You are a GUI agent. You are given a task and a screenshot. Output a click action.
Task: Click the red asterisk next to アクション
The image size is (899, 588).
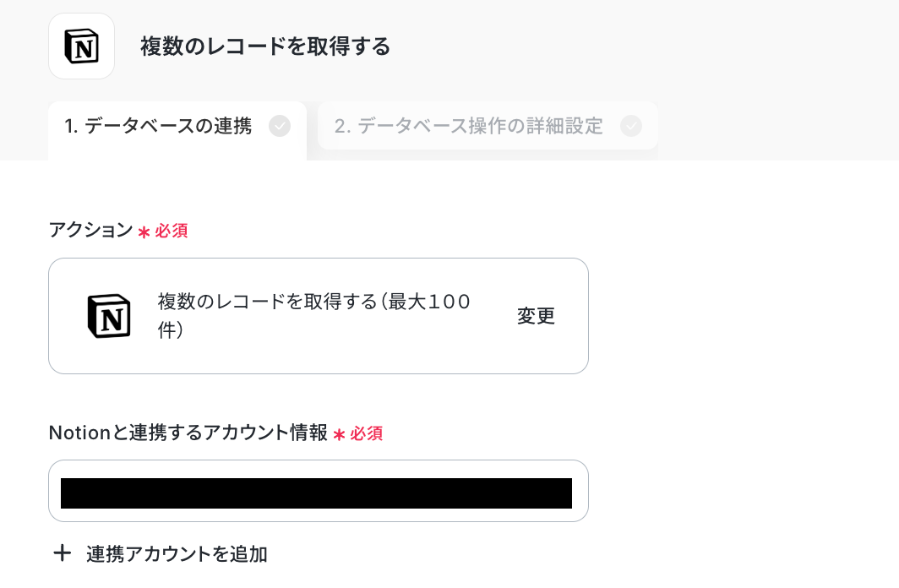pos(144,231)
